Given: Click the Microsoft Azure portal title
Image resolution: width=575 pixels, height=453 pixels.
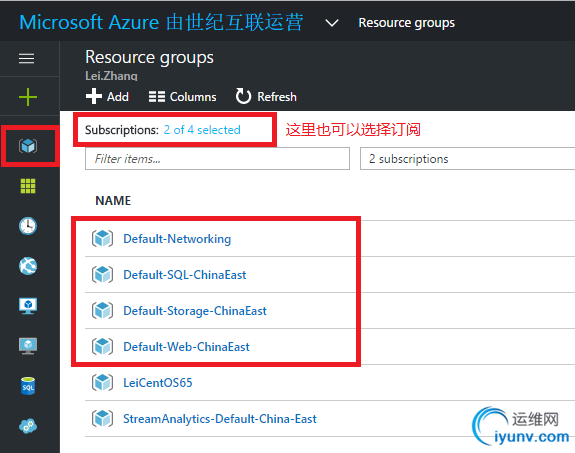Looking at the screenshot, I should point(161,22).
